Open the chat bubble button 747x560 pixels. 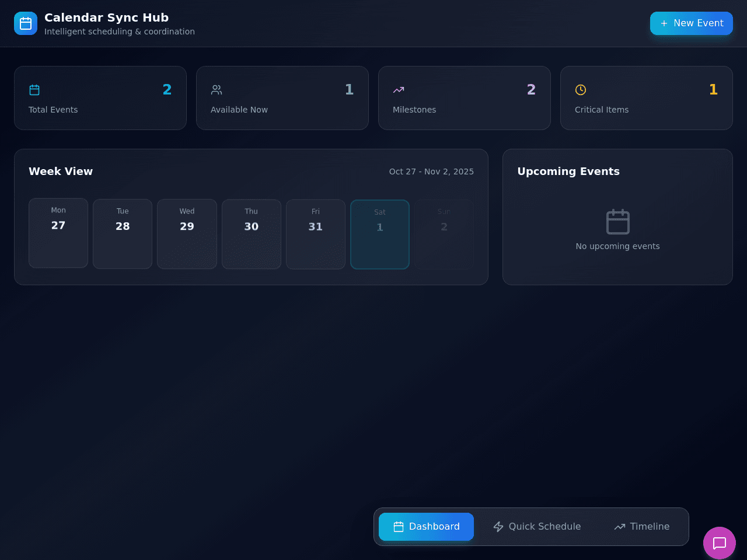point(720,543)
